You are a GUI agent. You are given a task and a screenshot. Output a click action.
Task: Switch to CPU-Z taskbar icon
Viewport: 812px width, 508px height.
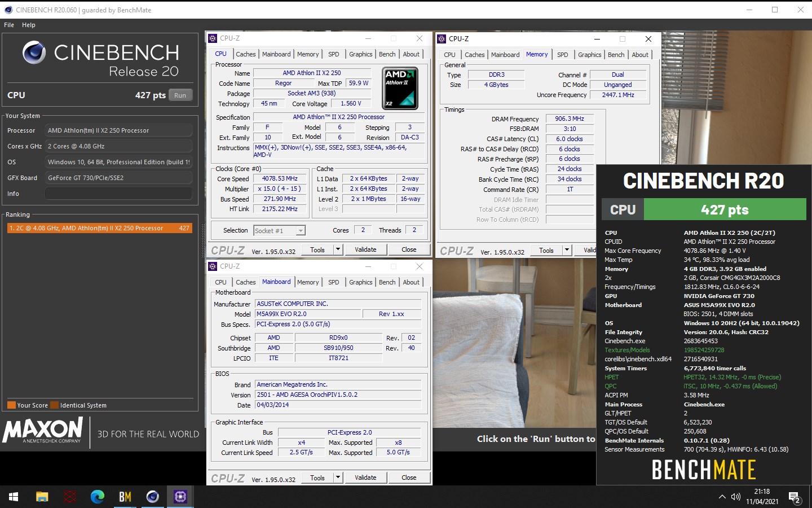180,497
